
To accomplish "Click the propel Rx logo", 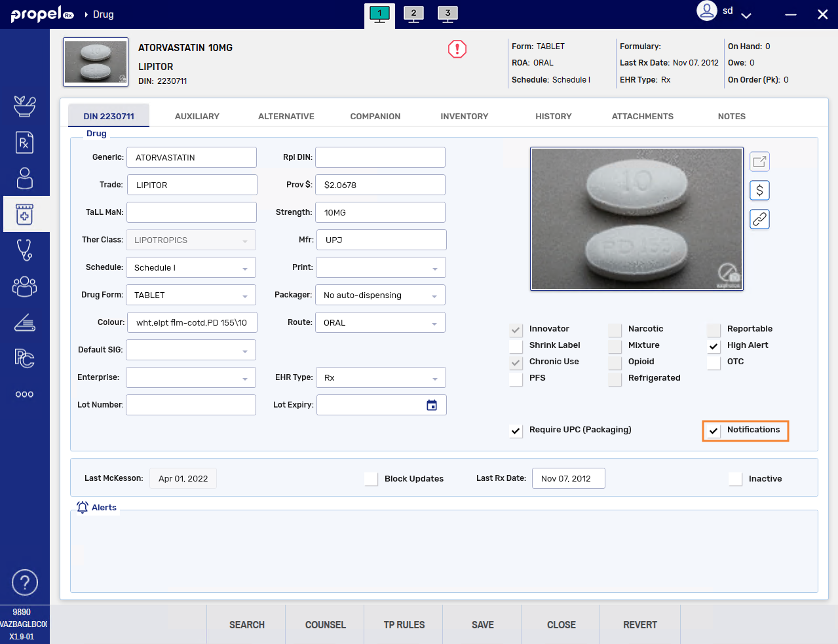I will 43,14.
